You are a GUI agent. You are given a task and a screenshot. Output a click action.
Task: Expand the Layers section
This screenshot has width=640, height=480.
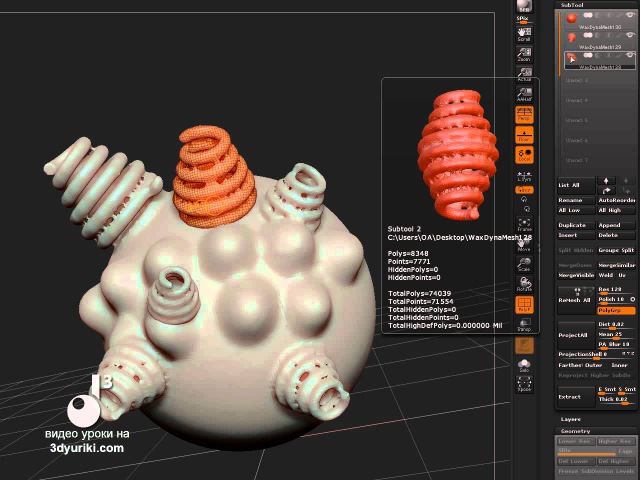572,419
